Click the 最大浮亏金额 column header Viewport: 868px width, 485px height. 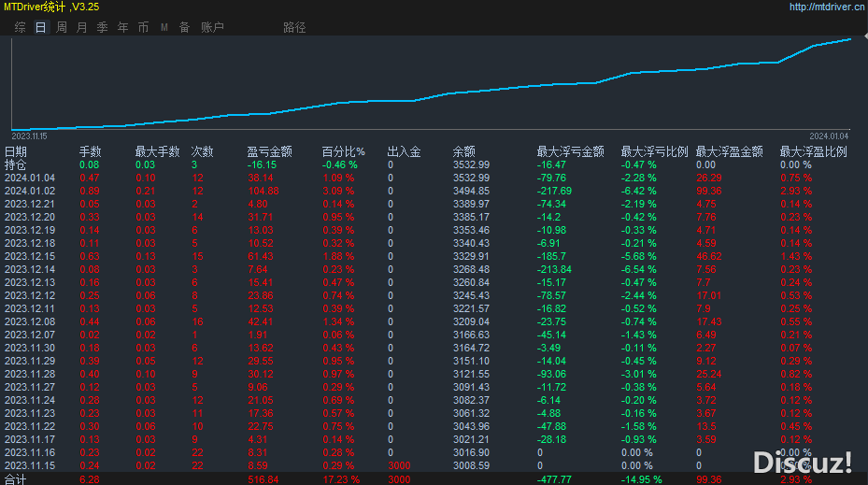[570, 151]
